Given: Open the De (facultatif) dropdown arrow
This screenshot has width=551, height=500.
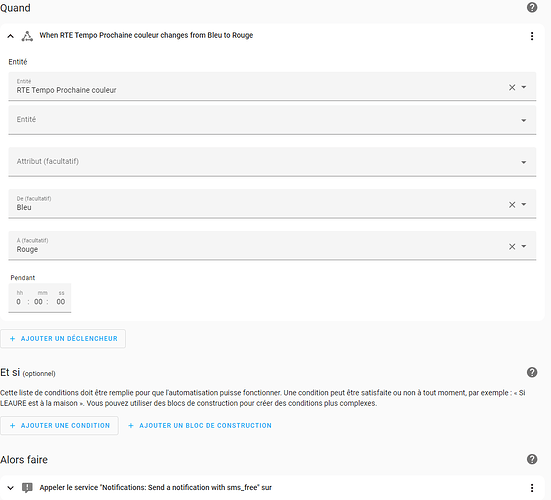Looking at the screenshot, I should (524, 204).
